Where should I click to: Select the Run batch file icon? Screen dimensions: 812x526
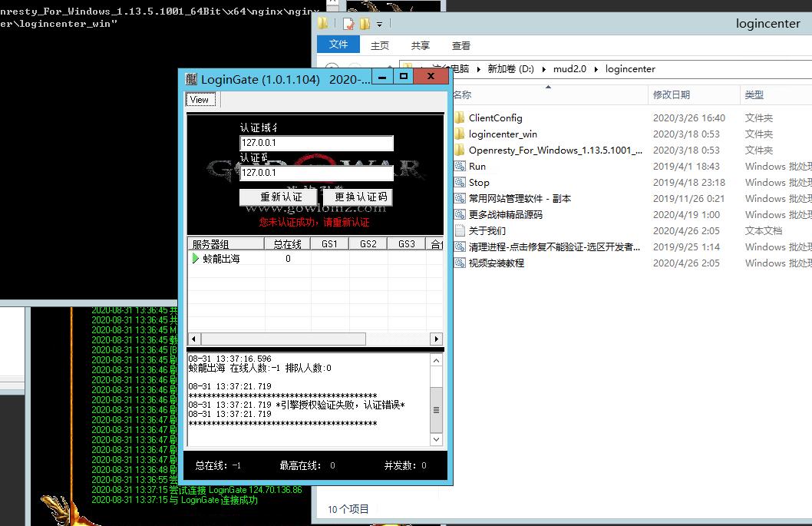click(460, 167)
